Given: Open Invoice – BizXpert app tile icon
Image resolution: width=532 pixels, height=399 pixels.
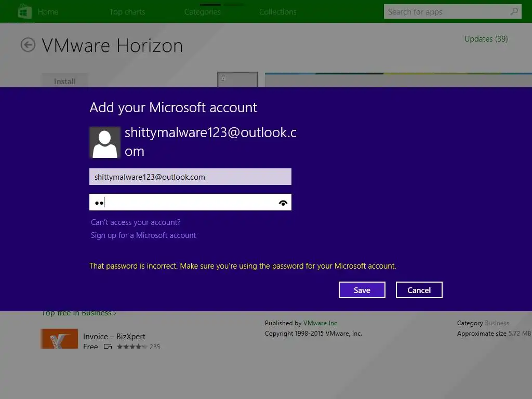Looking at the screenshot, I should tap(59, 338).
